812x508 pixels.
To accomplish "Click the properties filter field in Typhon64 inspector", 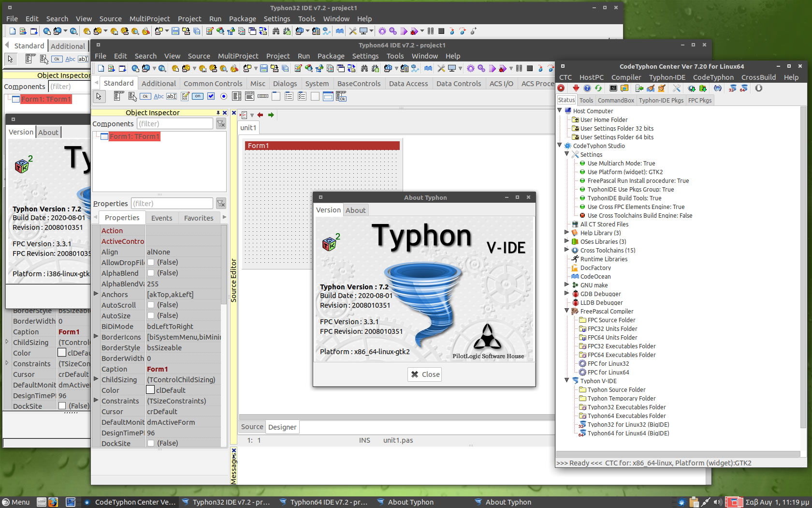I will [x=172, y=204].
